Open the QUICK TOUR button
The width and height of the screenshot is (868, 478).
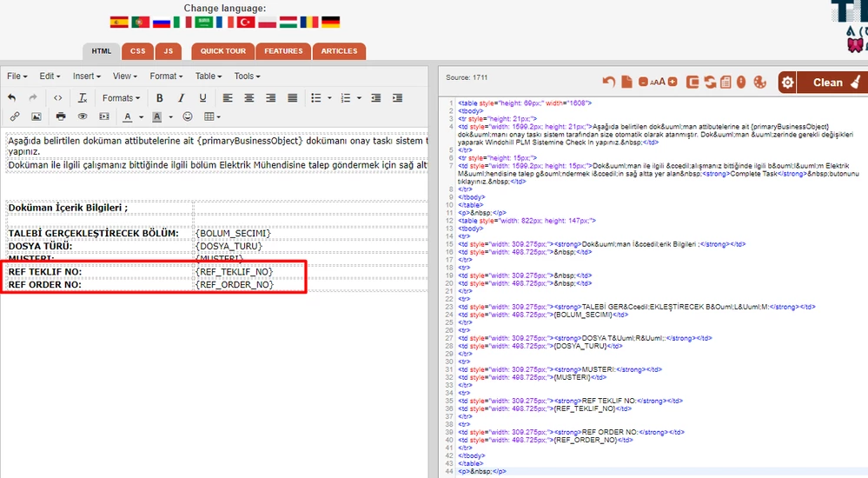[x=222, y=51]
